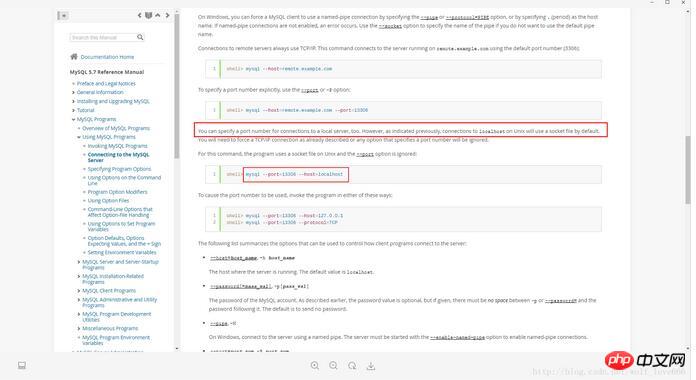Open Overview of MySQL Programs

(x=116, y=128)
